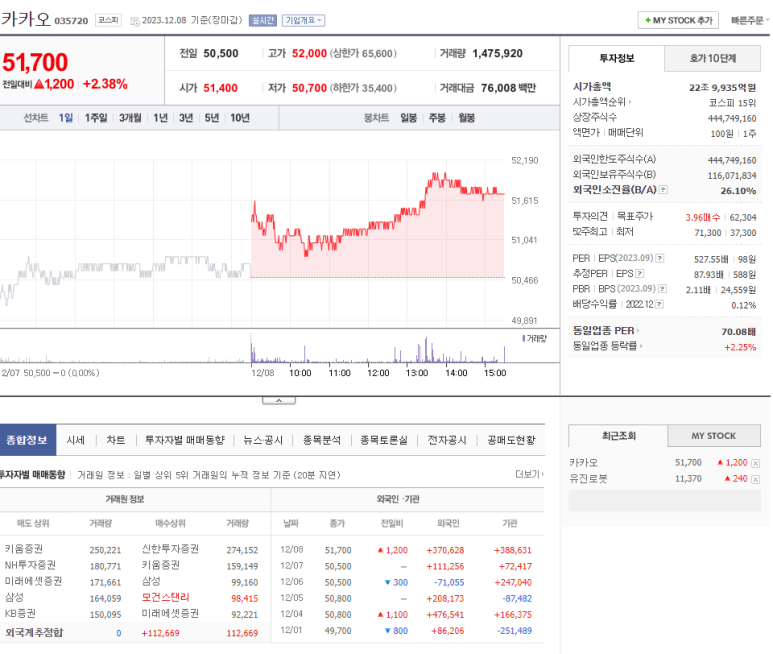This screenshot has width=773, height=654.
Task: Click institution net value -251,489
Action: (x=514, y=631)
